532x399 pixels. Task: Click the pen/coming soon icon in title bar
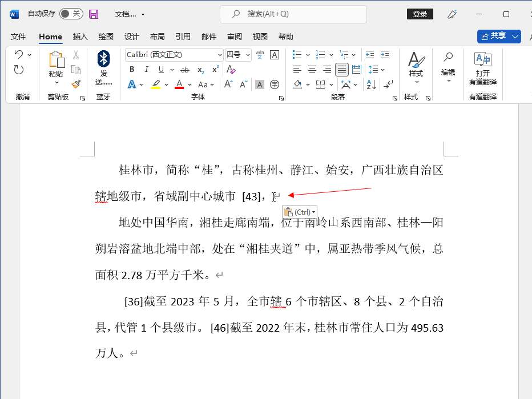pos(452,14)
